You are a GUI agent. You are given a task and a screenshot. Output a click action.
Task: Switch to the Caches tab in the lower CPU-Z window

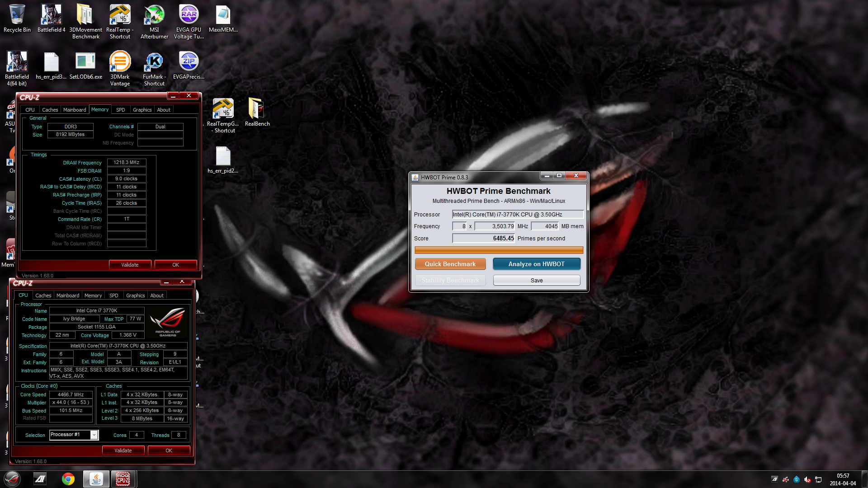[x=43, y=296]
